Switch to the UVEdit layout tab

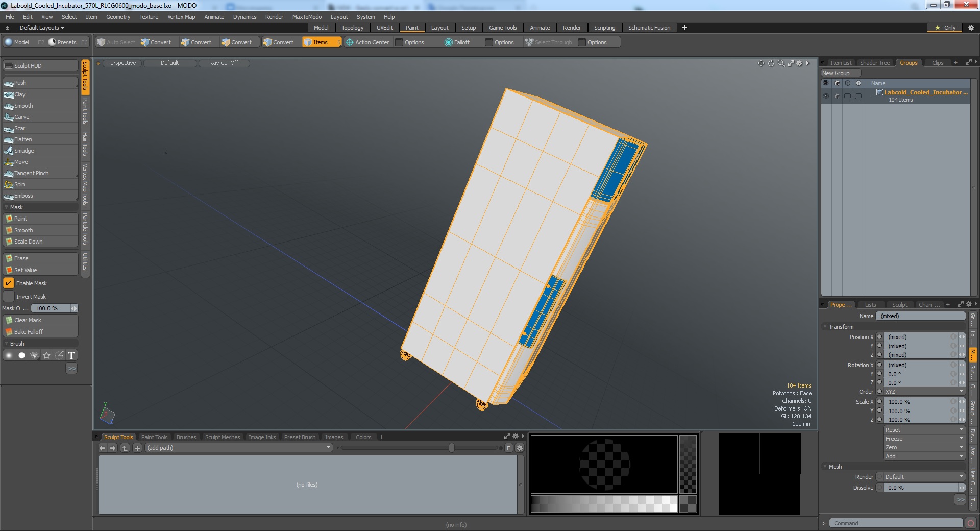(x=384, y=28)
